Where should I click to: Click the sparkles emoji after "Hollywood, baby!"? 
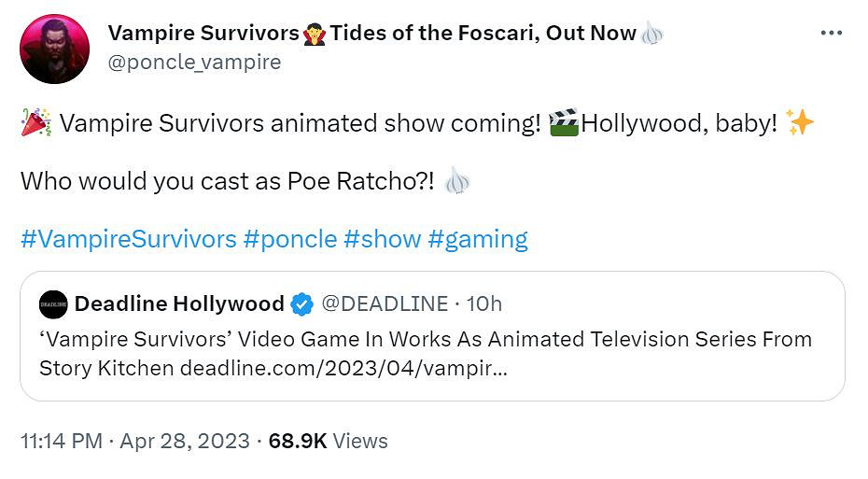click(x=800, y=123)
